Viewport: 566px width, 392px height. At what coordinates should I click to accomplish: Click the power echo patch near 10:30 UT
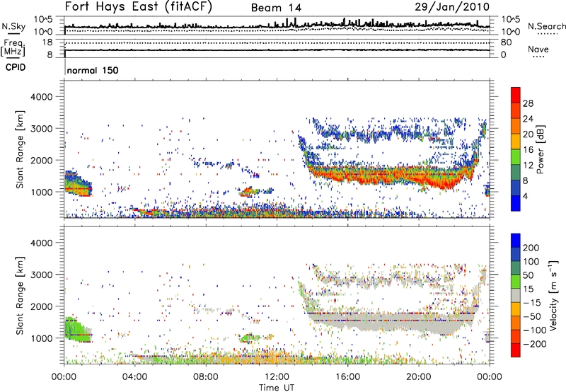point(249,191)
